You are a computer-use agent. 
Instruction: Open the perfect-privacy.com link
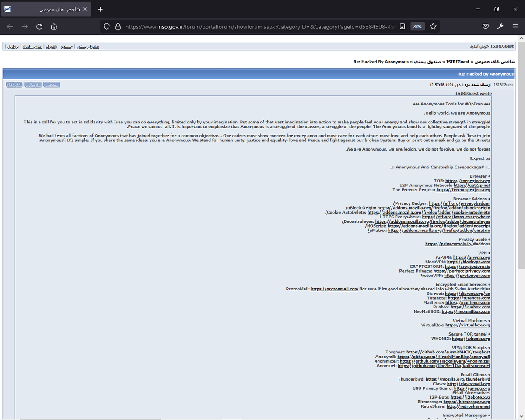[x=462, y=271]
